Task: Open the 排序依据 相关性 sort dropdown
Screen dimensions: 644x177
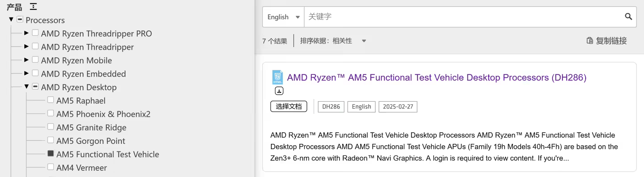Action: point(333,41)
